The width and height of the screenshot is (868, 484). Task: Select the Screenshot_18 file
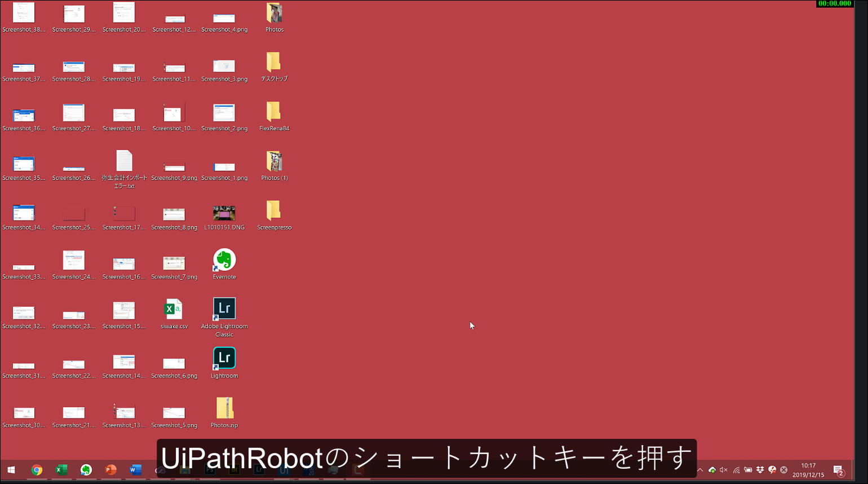[124, 120]
